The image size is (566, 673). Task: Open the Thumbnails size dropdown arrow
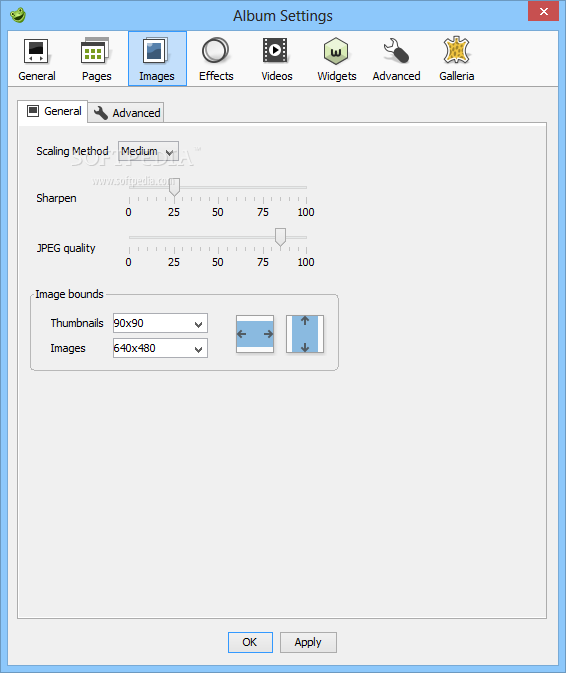click(x=198, y=324)
